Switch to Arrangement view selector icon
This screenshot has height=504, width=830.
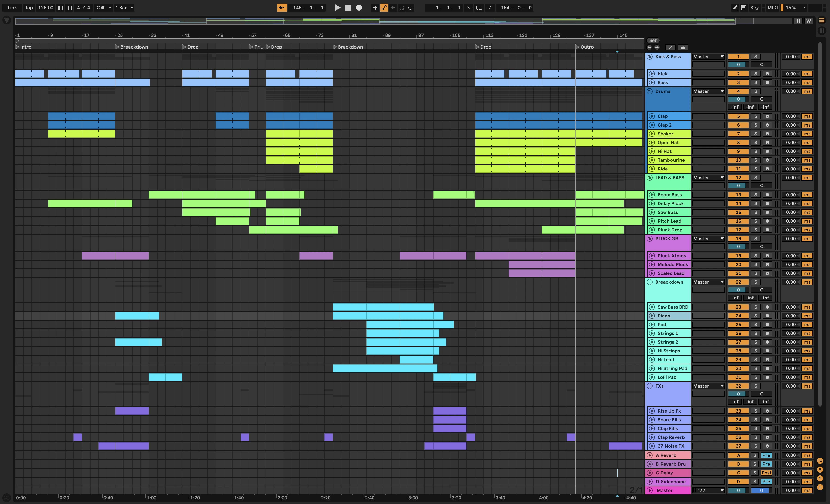[x=822, y=21]
